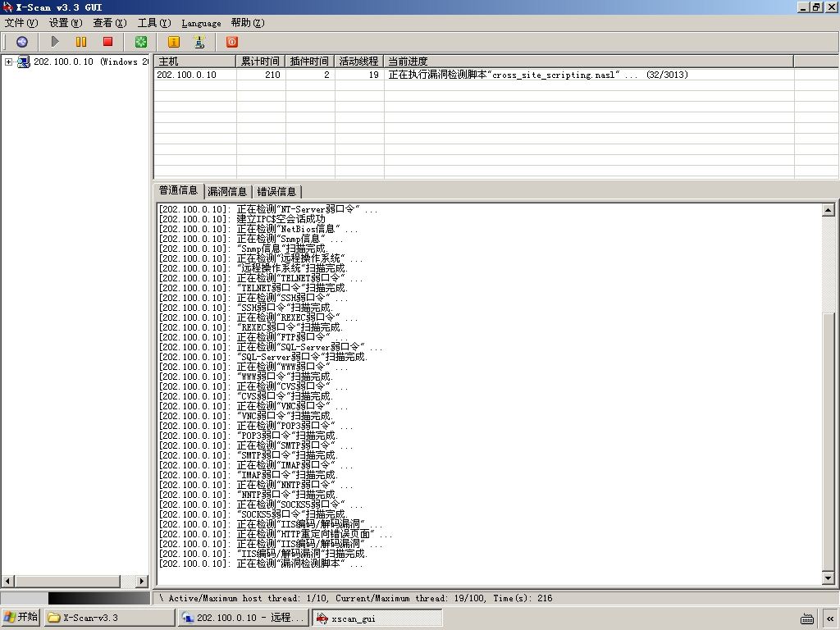Select host cell 202.100.0.10 in the scan table
840x630 pixels.
click(186, 75)
